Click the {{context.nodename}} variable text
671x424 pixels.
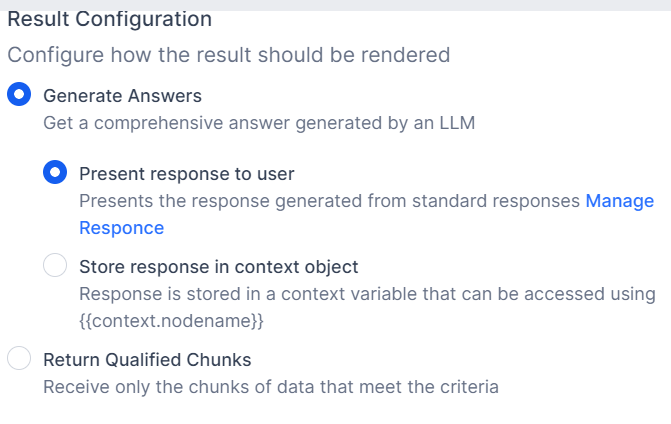pyautogui.click(x=171, y=320)
